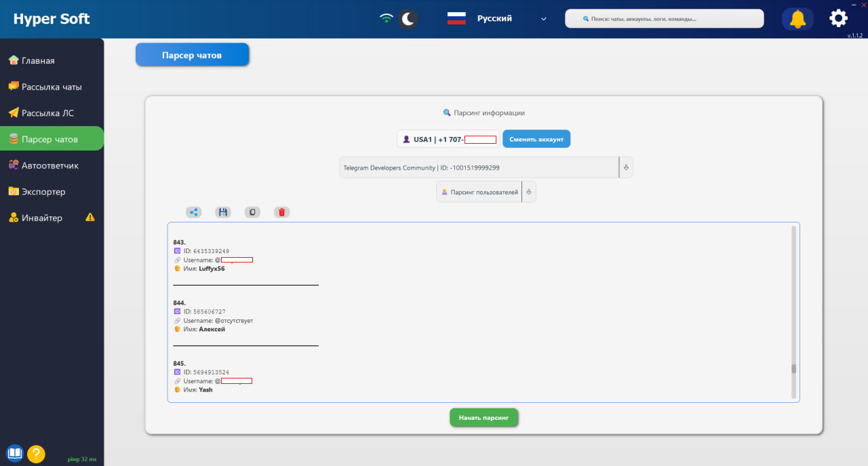Click the ping 32 ms indicator
868x466 pixels.
click(x=82, y=459)
